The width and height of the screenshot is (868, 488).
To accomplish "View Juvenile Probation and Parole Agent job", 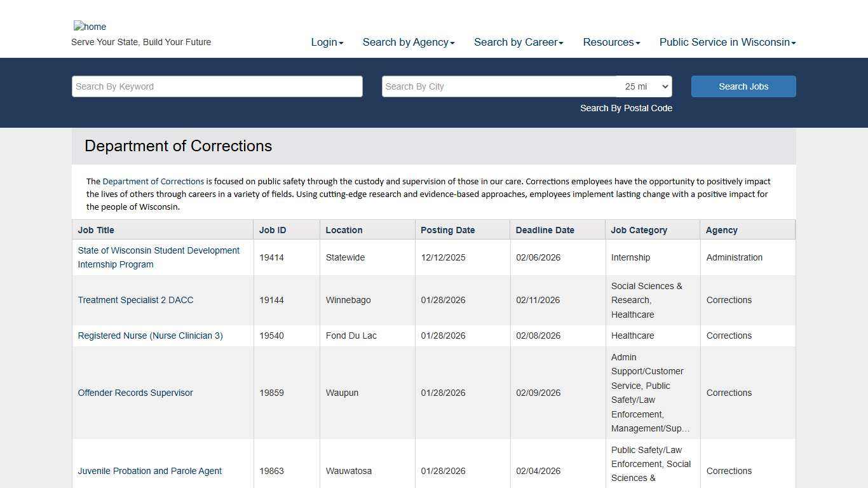I will (x=149, y=471).
